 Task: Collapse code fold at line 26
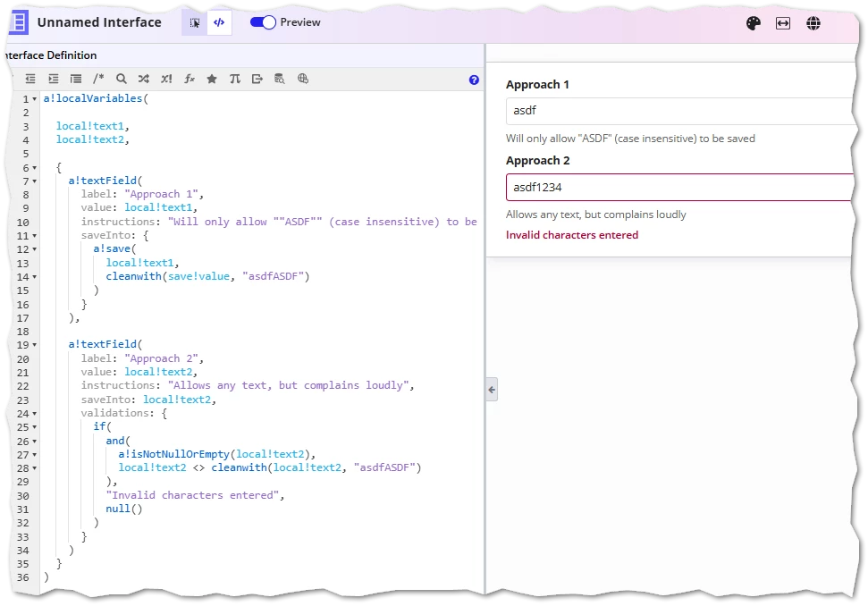[34, 441]
